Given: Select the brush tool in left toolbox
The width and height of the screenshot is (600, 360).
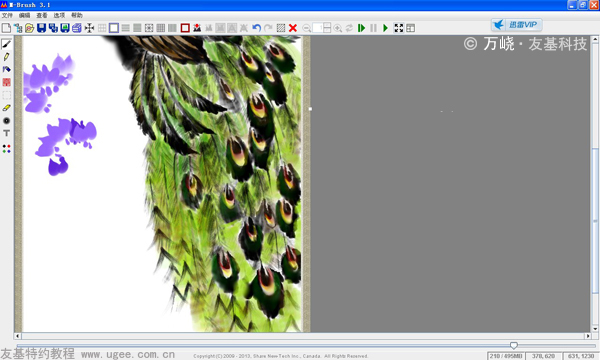Looking at the screenshot, I should tap(7, 44).
